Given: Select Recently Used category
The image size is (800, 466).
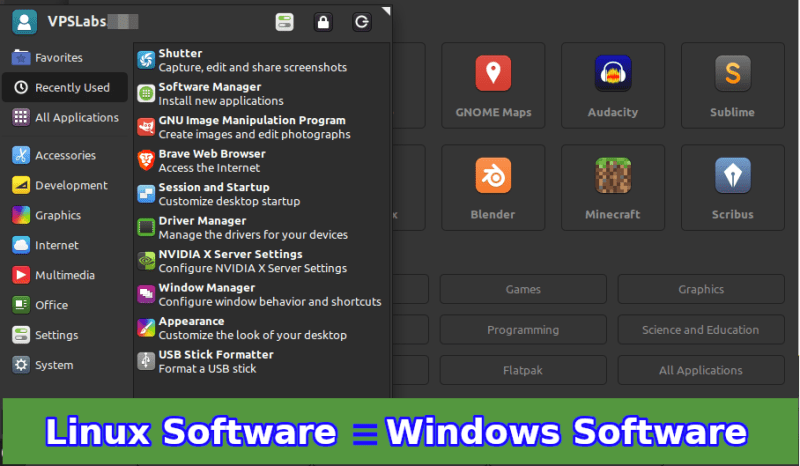Looking at the screenshot, I should tap(65, 87).
